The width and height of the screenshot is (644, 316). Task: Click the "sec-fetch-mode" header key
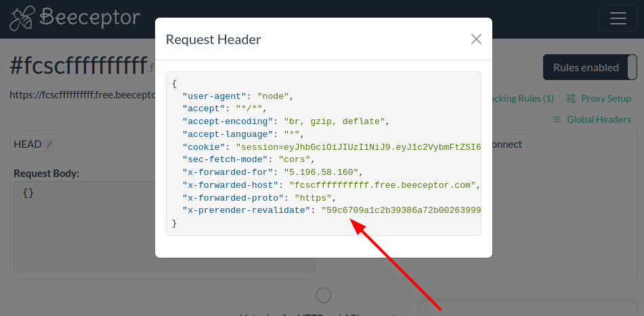point(225,159)
